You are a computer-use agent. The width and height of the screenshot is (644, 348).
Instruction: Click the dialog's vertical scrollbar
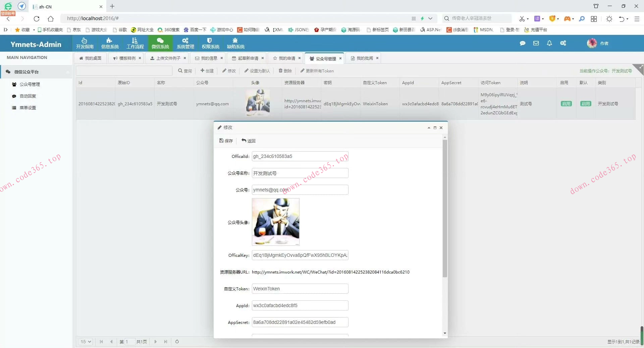tap(445, 208)
